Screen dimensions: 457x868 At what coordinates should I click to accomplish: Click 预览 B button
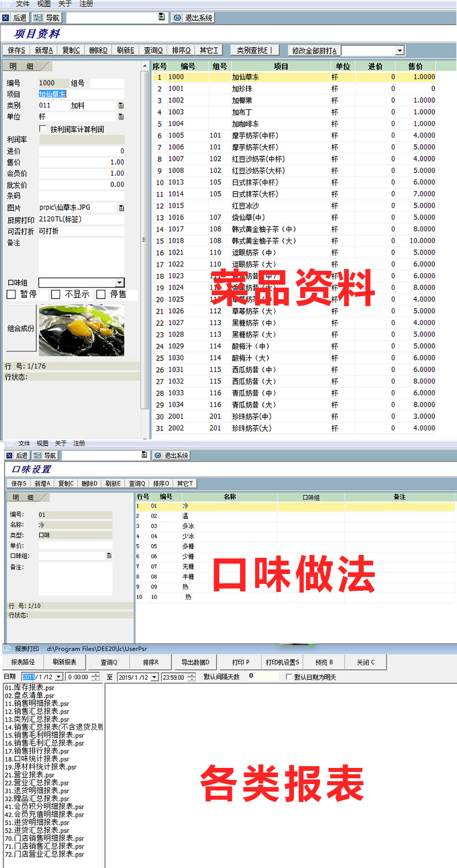[325, 662]
